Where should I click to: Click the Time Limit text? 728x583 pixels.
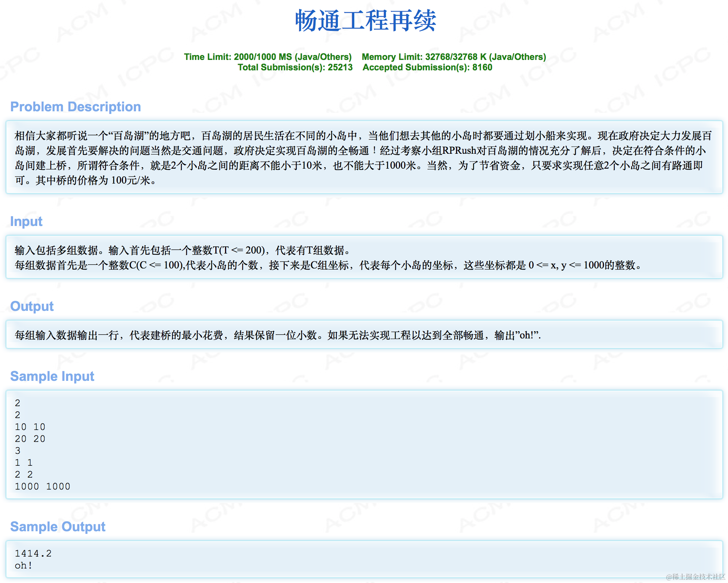click(x=268, y=57)
